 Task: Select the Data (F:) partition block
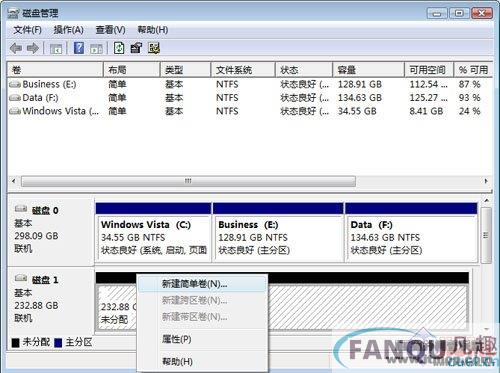(411, 232)
